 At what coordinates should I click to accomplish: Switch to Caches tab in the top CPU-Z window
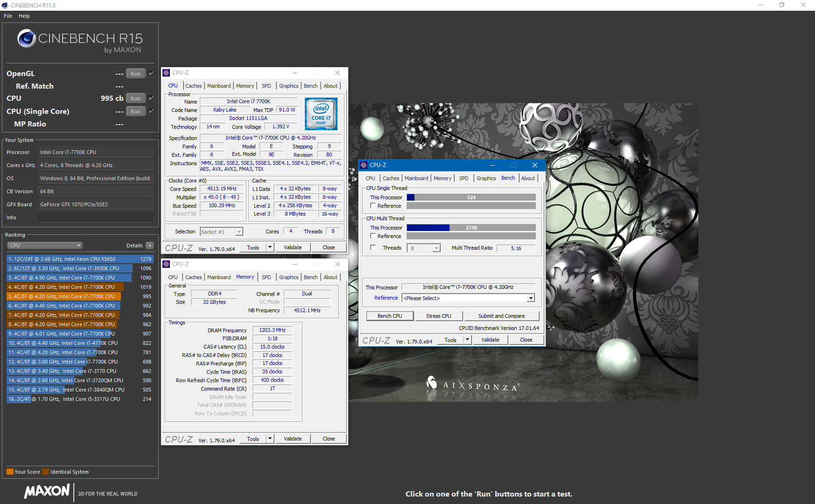click(x=194, y=86)
